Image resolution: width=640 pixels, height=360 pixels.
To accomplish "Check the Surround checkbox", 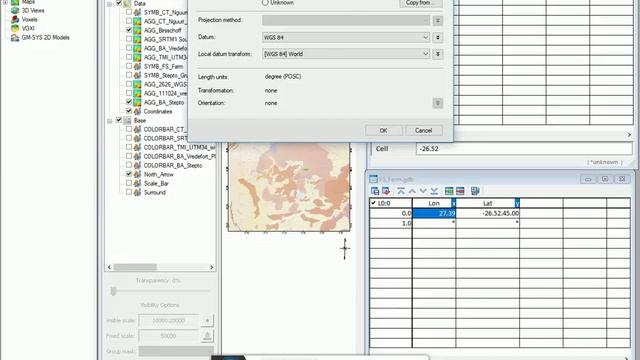I will 129,192.
